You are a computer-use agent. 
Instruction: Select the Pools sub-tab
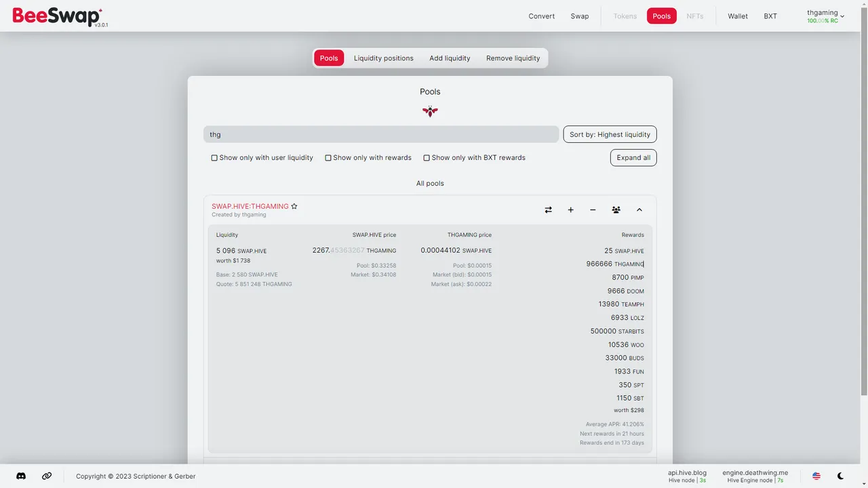pos(329,58)
